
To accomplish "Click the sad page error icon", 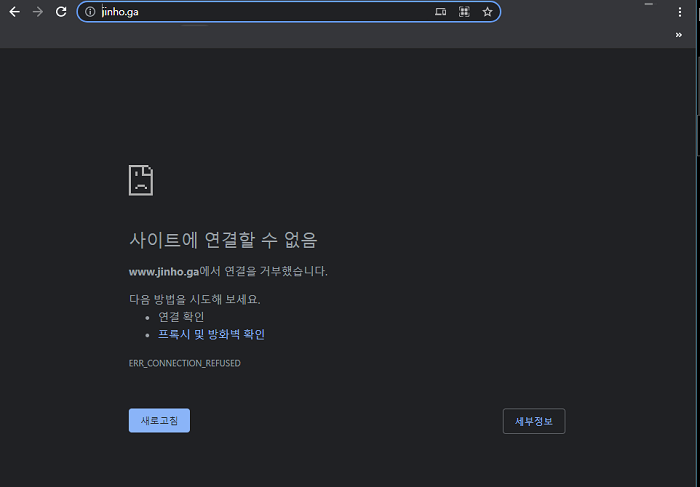I will (141, 180).
